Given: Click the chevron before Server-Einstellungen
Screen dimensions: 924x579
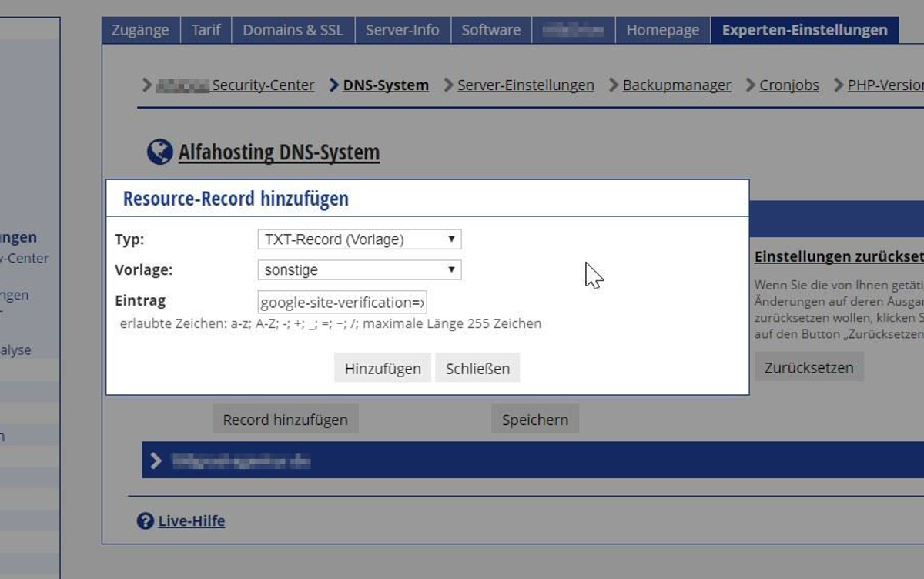Looking at the screenshot, I should tap(449, 85).
